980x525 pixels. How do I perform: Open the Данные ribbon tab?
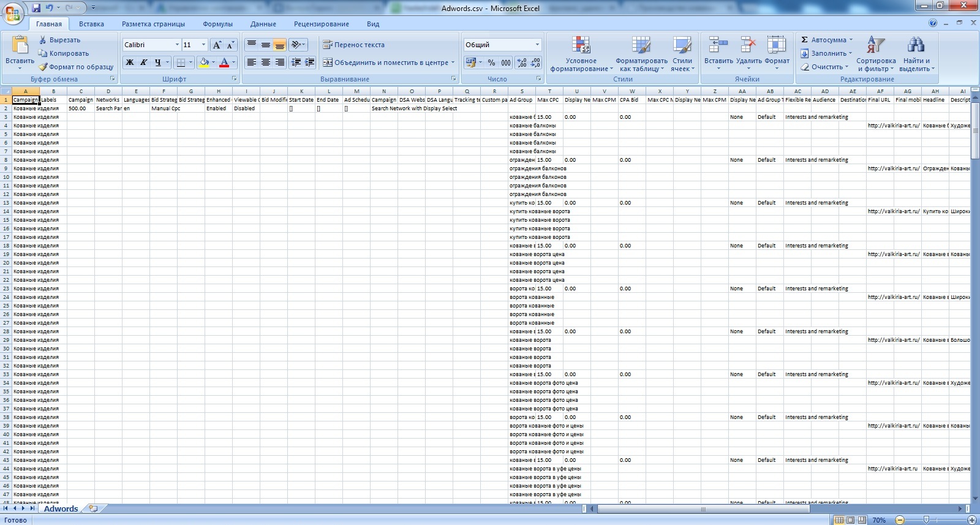tap(263, 24)
